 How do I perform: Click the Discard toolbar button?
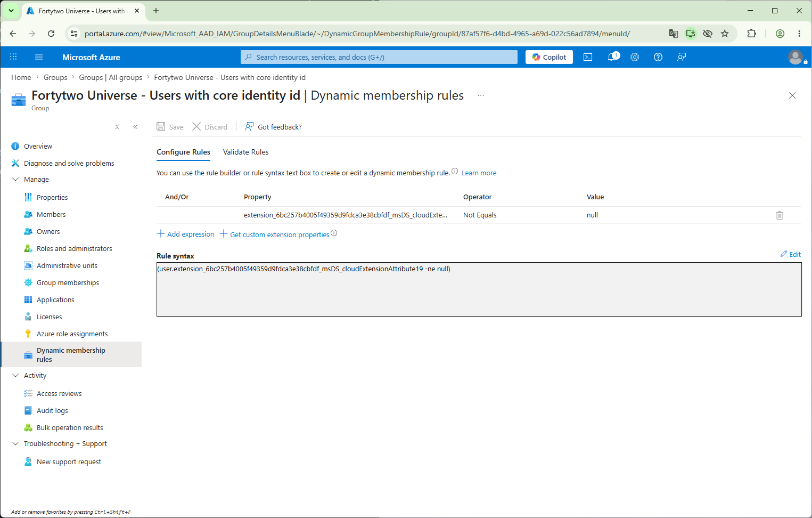(x=210, y=127)
